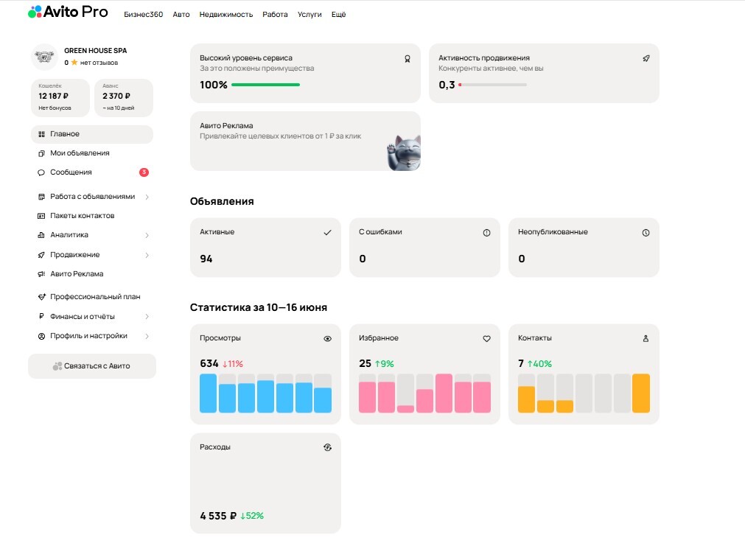Click the GREEN HOUSE SPA account name
The image size is (745, 560).
click(96, 51)
